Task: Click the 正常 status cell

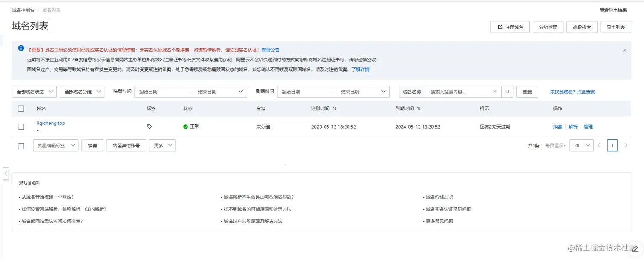Action: [x=191, y=127]
